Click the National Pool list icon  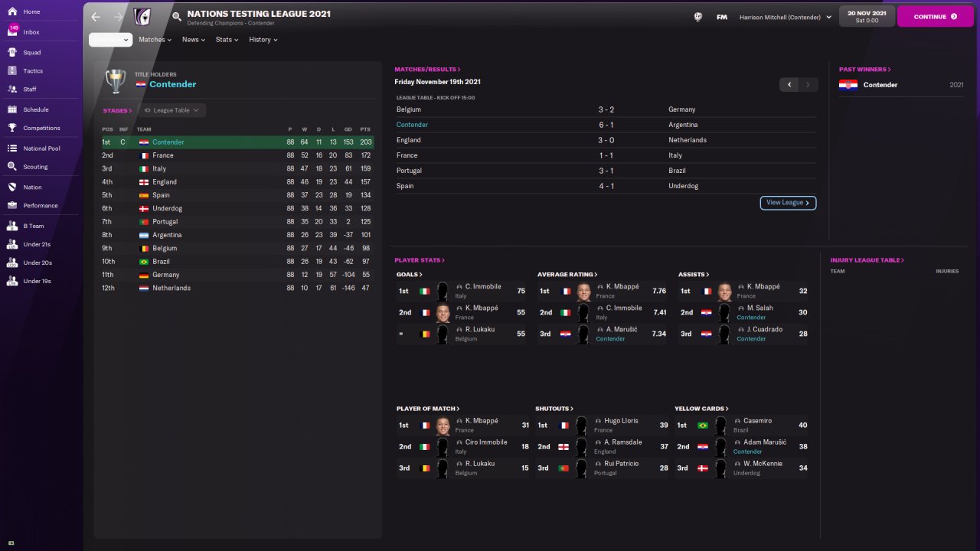point(12,148)
